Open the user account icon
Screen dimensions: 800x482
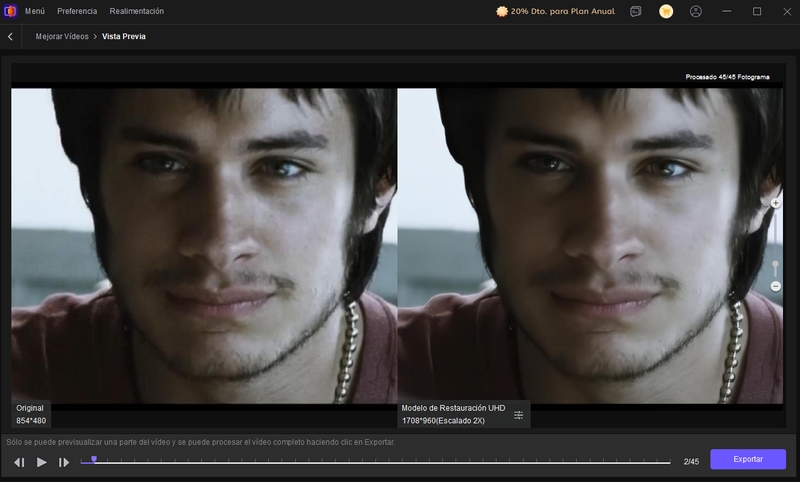[696, 11]
